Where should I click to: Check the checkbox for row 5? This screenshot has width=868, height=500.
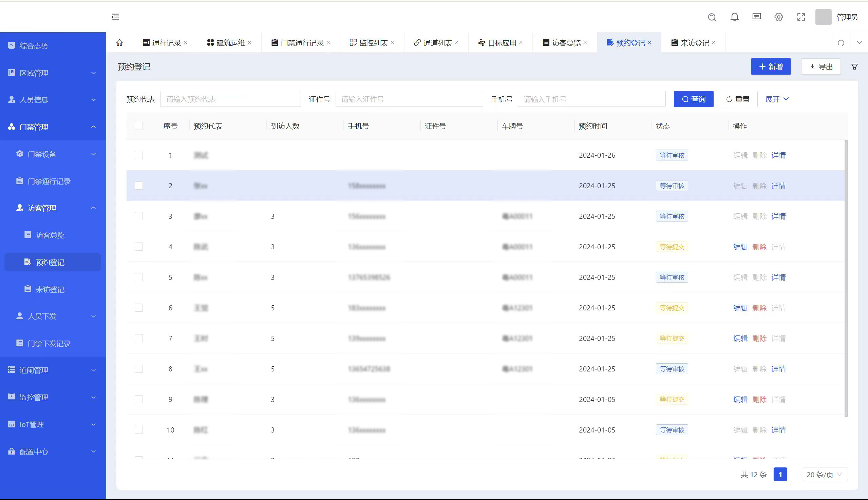click(139, 277)
